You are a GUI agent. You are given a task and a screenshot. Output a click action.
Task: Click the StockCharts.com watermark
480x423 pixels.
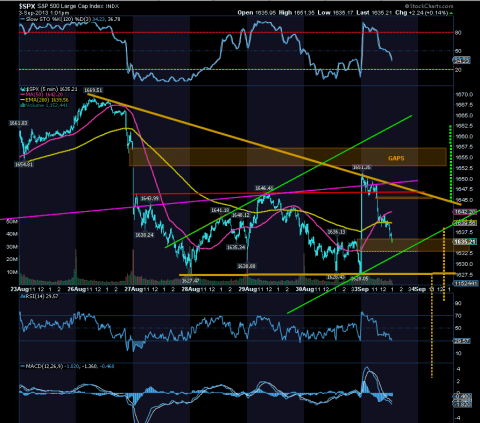pos(429,6)
